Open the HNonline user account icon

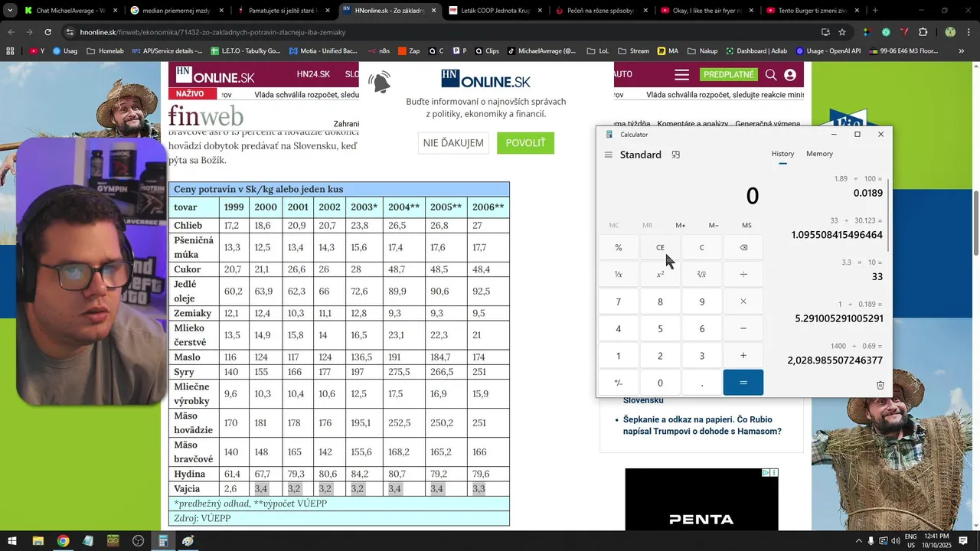pos(790,75)
